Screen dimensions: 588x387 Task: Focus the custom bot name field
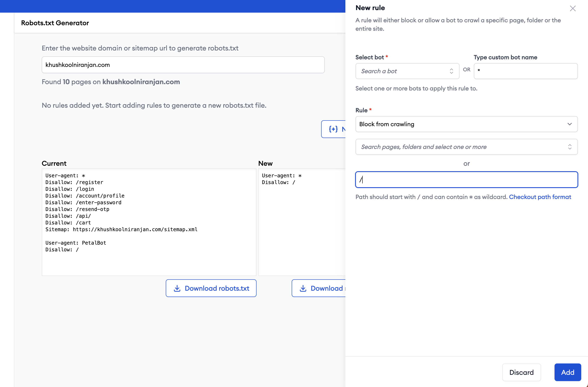coord(525,71)
